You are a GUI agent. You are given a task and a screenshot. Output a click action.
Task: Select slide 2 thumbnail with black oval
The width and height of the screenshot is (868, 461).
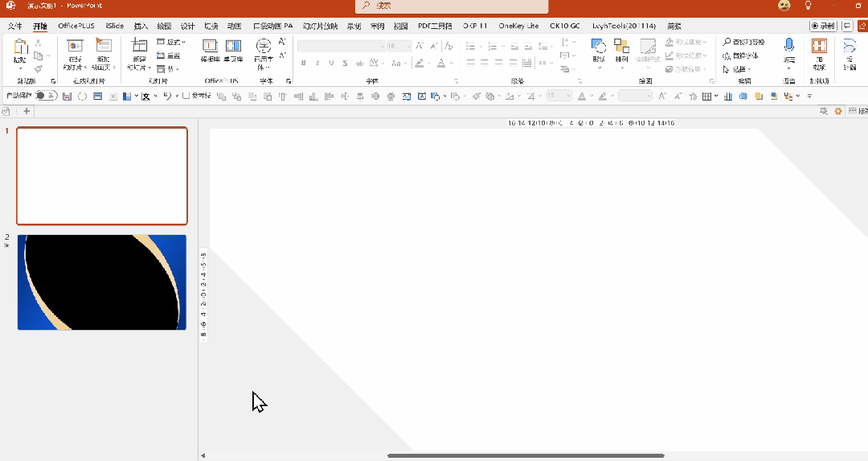102,282
